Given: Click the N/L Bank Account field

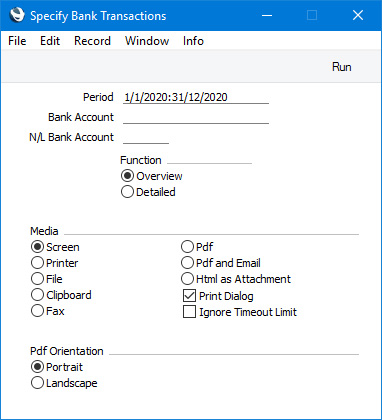Looking at the screenshot, I should tap(146, 137).
